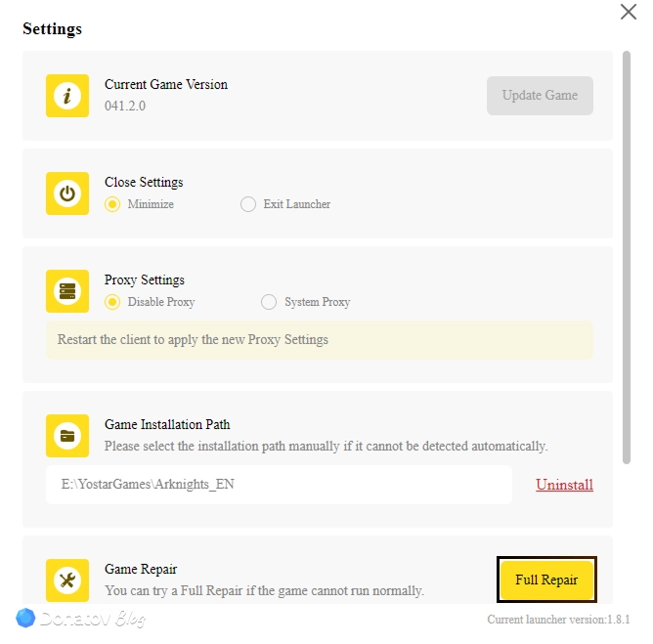Click the game version number 041.2.0
Image resolution: width=653 pixels, height=644 pixels.
pyautogui.click(x=125, y=106)
